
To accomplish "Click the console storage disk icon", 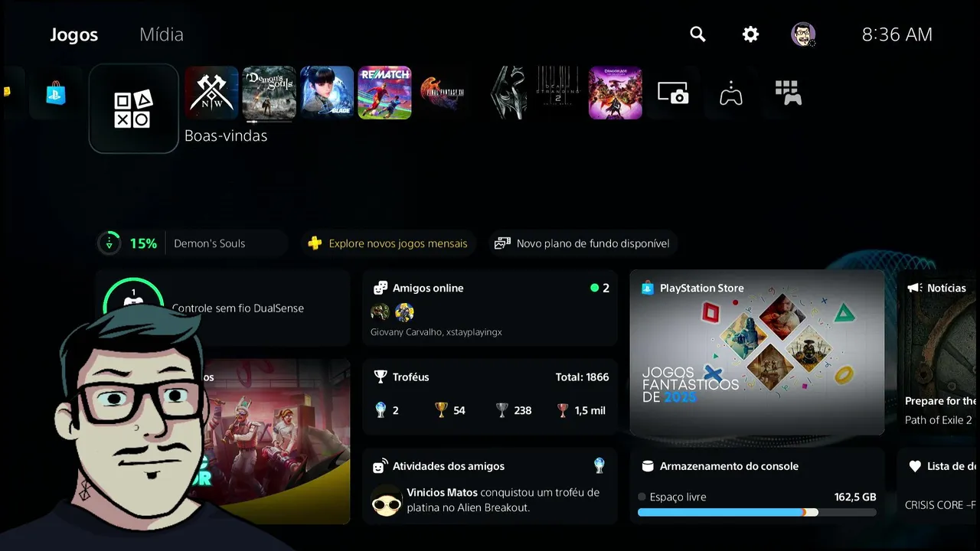I will coord(647,466).
